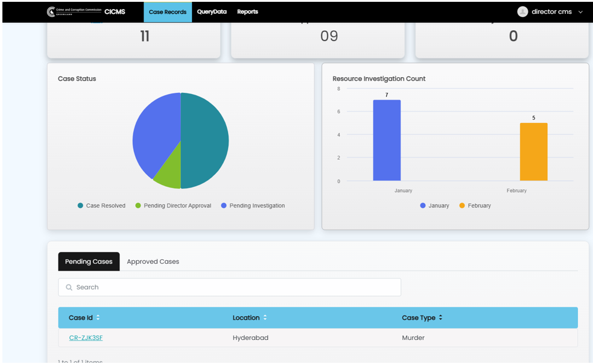Click the Location sort arrows icon
The image size is (593, 364).
[x=265, y=318]
